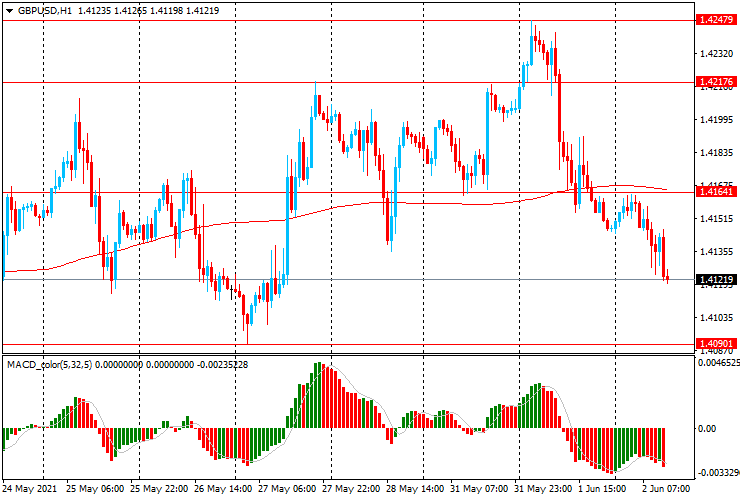Click the MACD 0.00 zero level label
The width and height of the screenshot is (740, 500).
pos(707,429)
